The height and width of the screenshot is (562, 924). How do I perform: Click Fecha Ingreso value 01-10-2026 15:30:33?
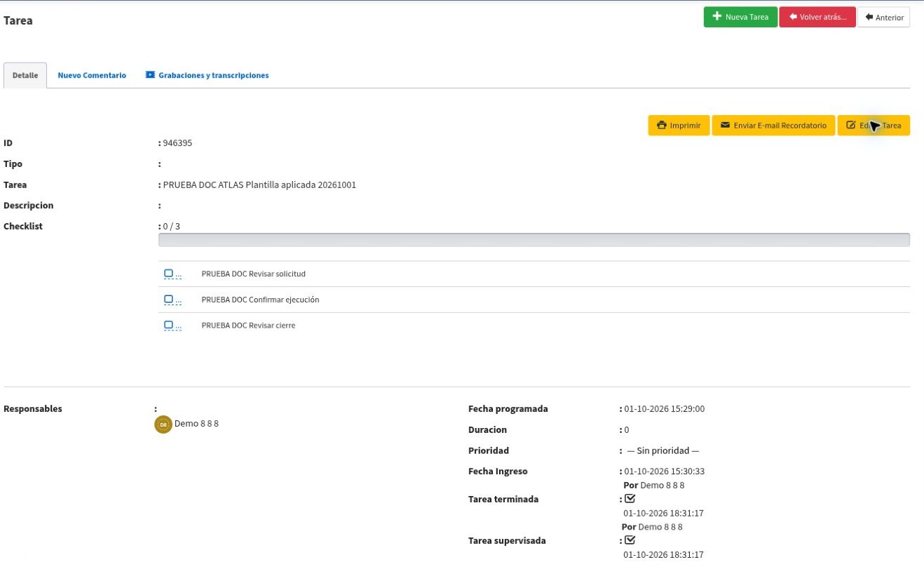click(665, 471)
